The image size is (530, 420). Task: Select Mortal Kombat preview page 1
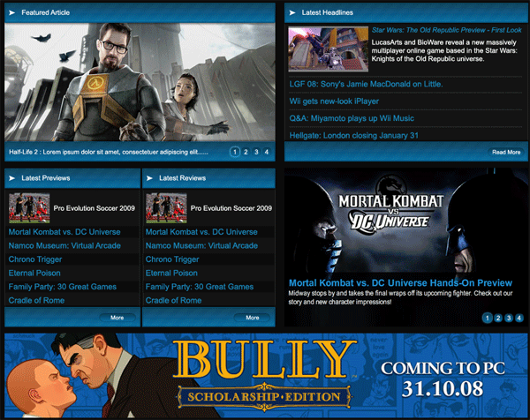coord(487,318)
